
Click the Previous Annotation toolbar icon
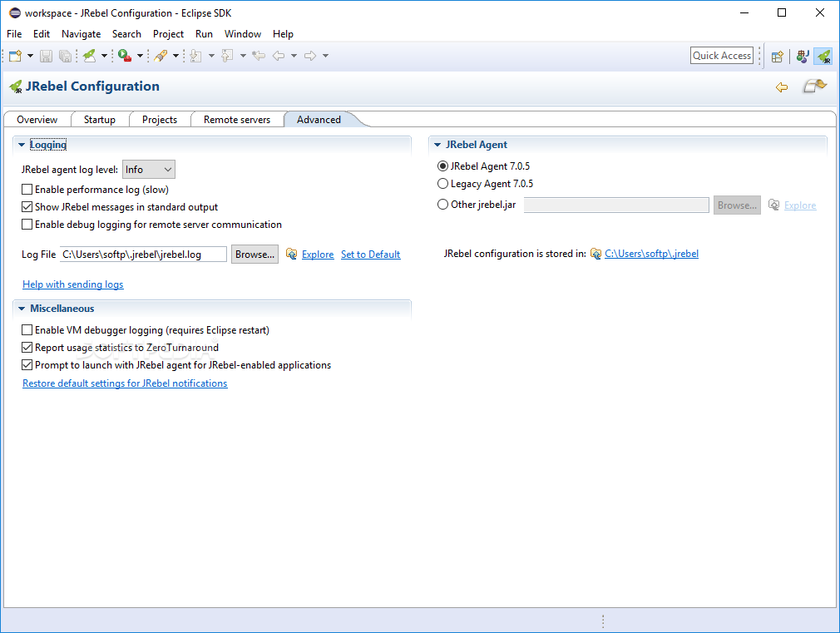pos(228,56)
